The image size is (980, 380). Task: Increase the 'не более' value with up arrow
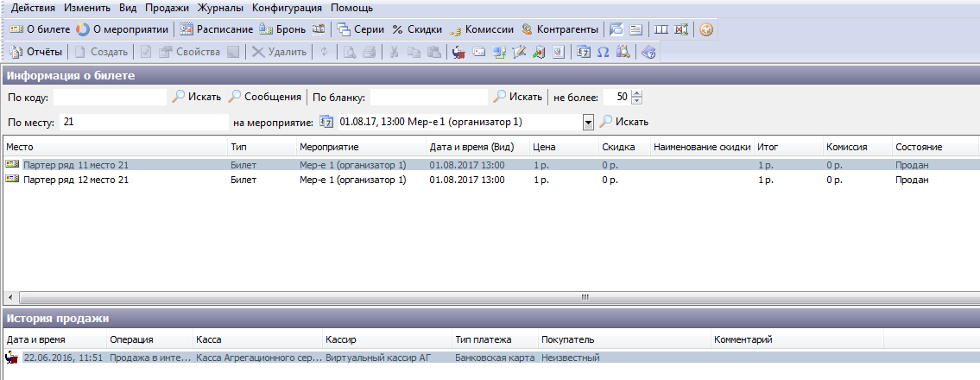636,93
